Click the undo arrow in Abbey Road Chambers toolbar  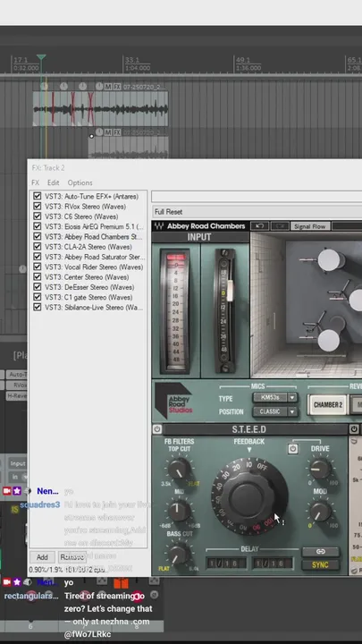pyautogui.click(x=259, y=226)
